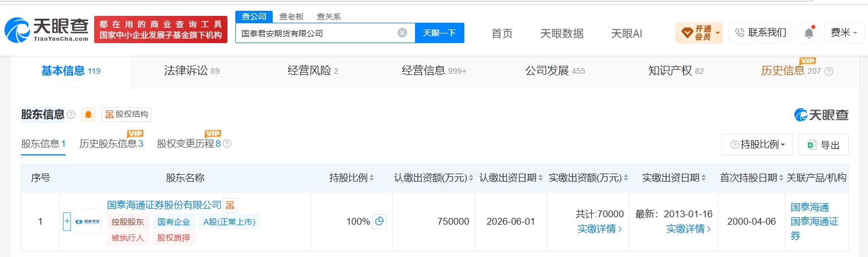Switch to the 历史信息 VIP tab
Viewport: 868px width, 257px height.
791,71
